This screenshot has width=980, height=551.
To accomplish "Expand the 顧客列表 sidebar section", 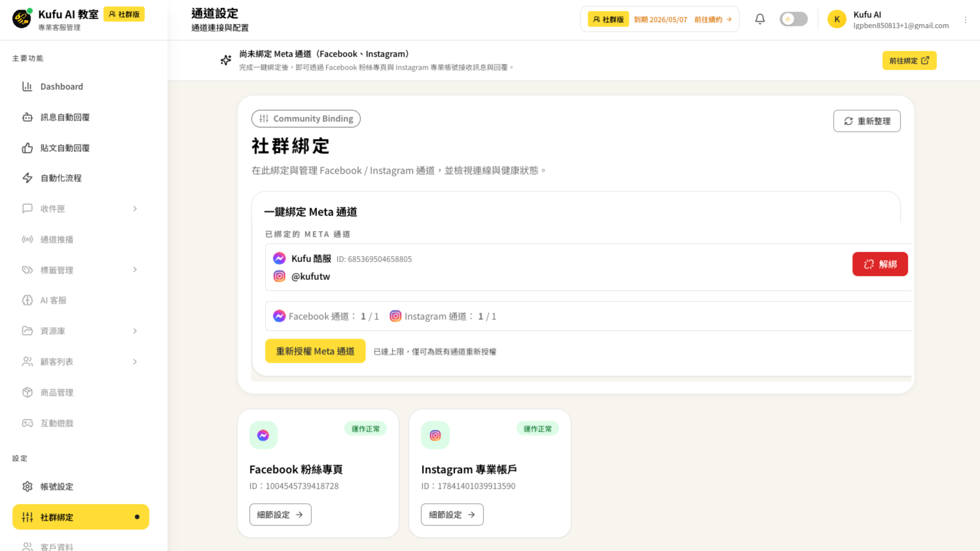I will click(x=135, y=362).
